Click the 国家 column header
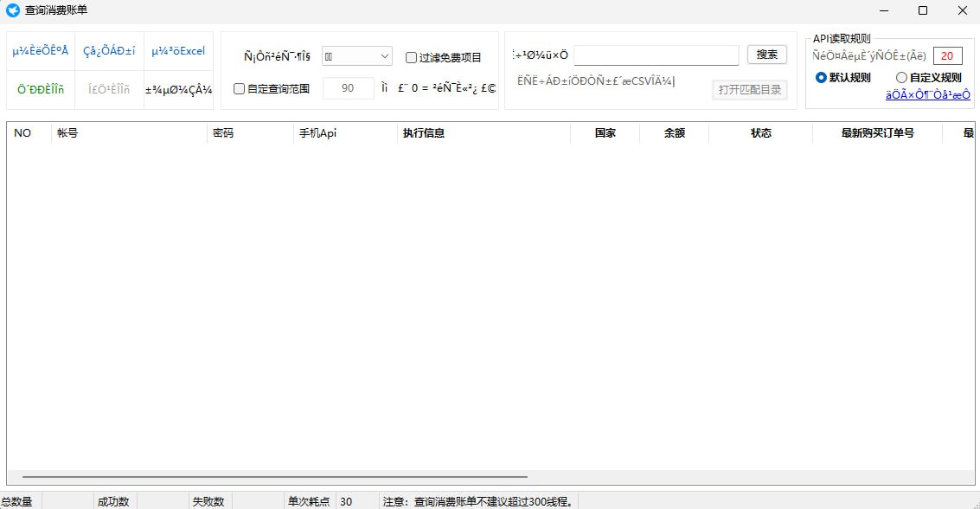Viewport: 980px width, 509px height. [x=605, y=133]
